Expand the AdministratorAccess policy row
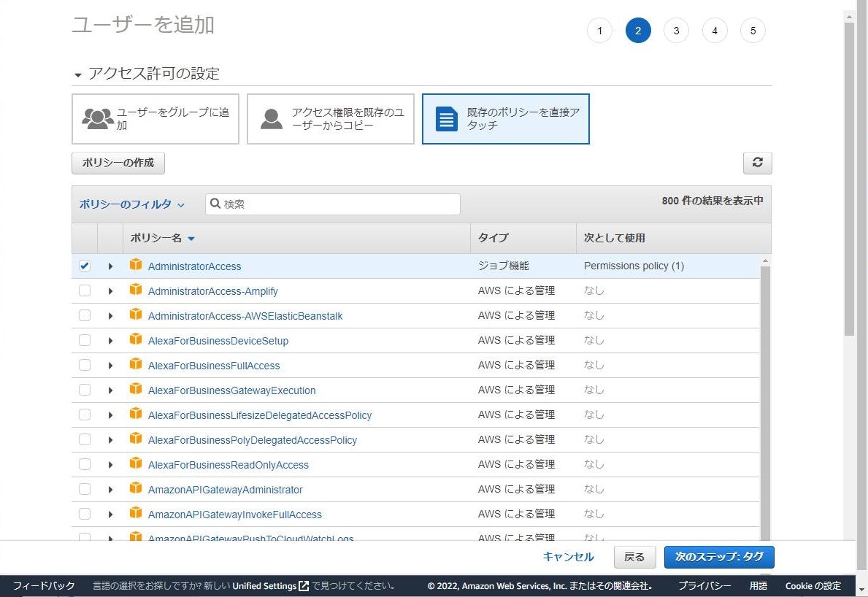The width and height of the screenshot is (868, 597). (x=110, y=266)
